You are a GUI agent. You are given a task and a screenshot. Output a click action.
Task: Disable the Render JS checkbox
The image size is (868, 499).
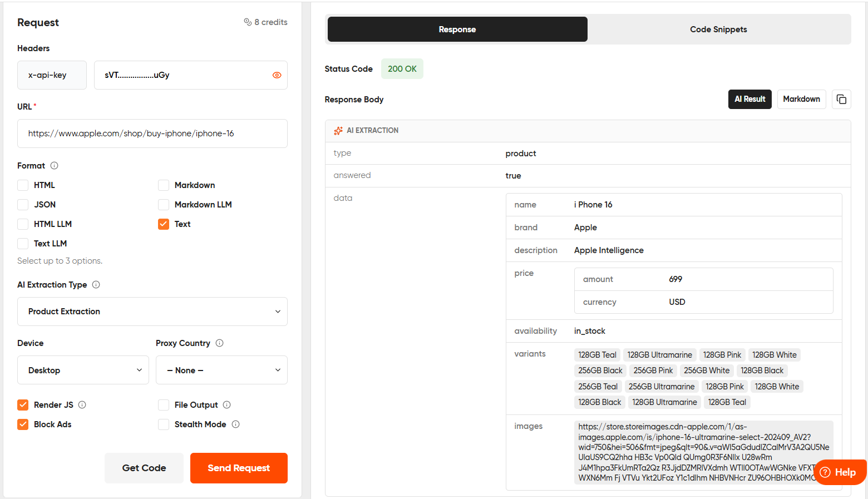(x=23, y=405)
